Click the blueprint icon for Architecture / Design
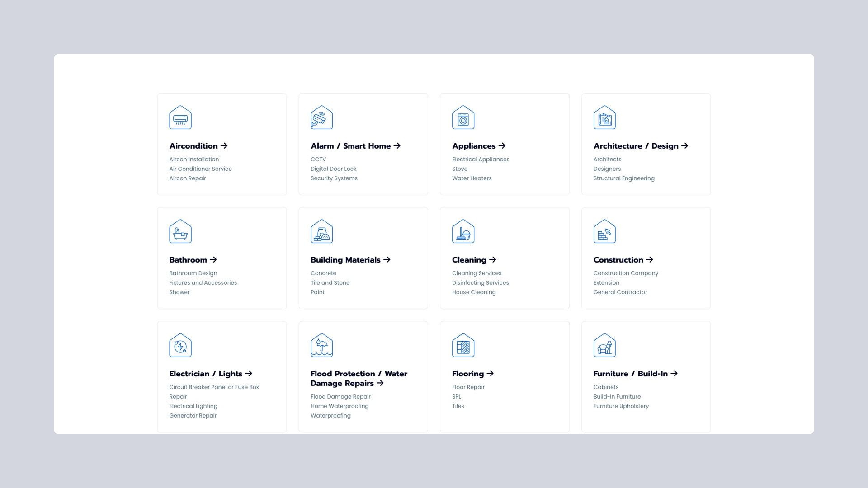 605,117
